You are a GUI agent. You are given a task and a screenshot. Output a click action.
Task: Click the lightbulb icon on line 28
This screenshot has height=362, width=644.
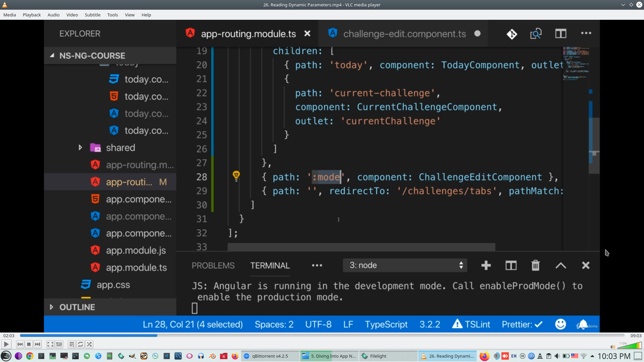236,175
